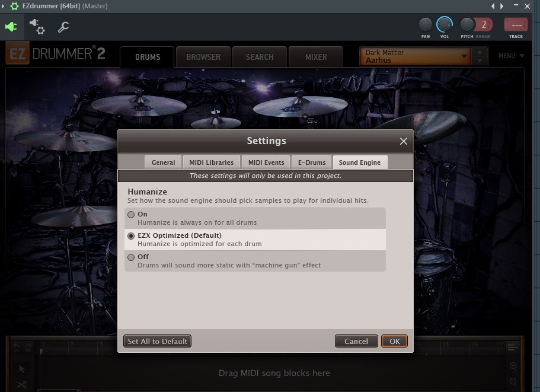This screenshot has height=392, width=540.
Task: Click the small center splash cymbal
Action: (216, 122)
